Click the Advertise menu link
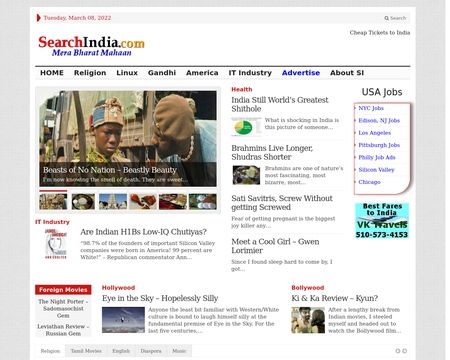This screenshot has width=450, height=360. (x=301, y=73)
